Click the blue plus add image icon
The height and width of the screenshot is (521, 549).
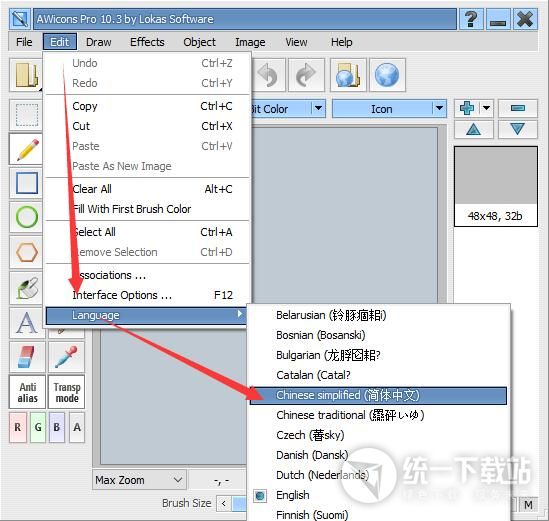click(467, 108)
